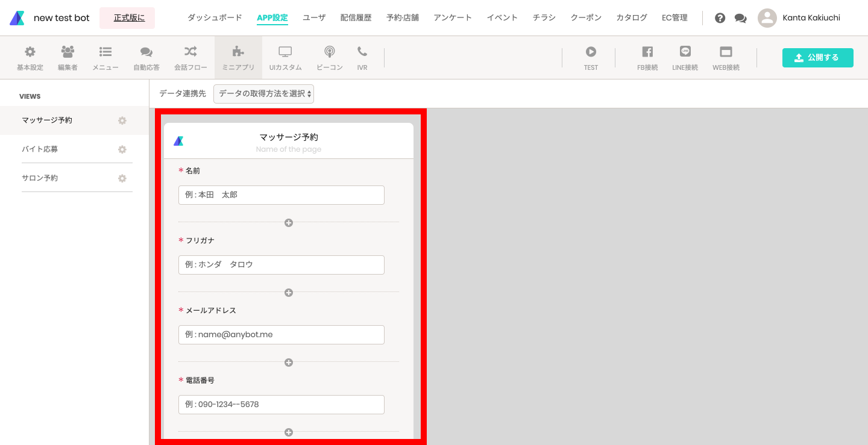Open the ビーコン beacon icon

click(x=329, y=52)
